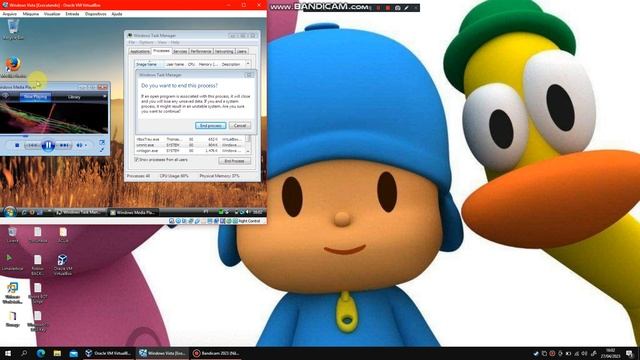
Task: Open the Windows 10 notification center icon
Action: point(630,353)
